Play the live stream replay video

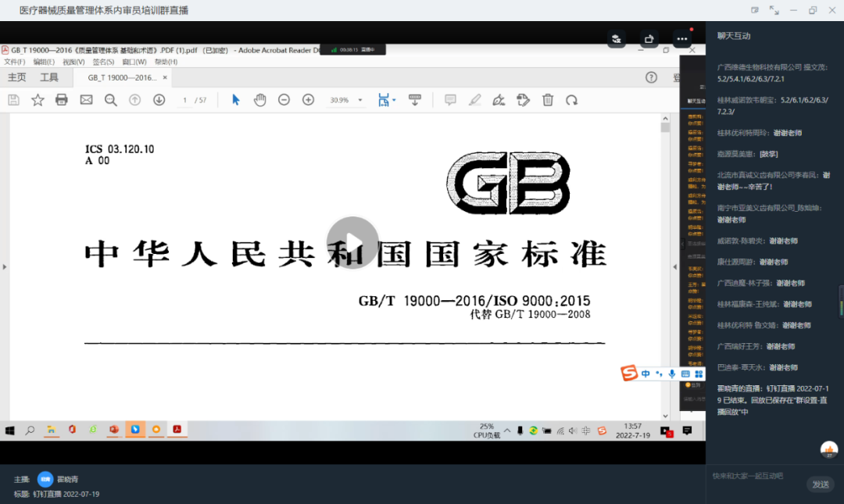click(352, 243)
